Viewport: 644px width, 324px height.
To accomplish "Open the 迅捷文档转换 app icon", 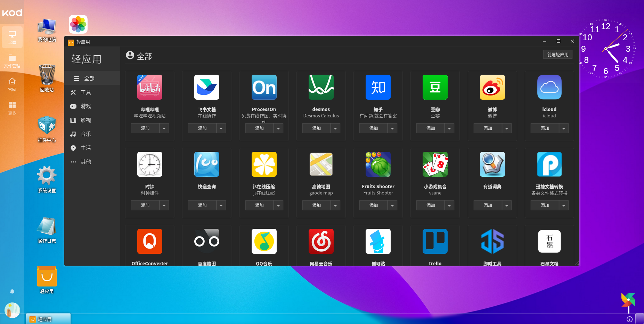I will pyautogui.click(x=549, y=164).
